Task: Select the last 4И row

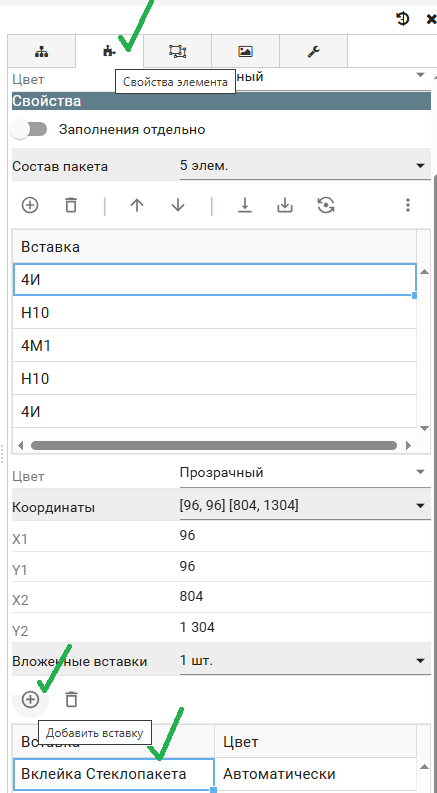Action: 214,412
